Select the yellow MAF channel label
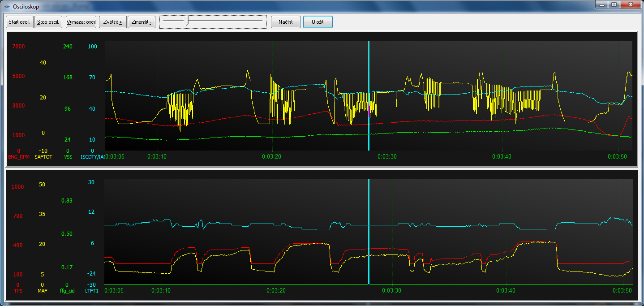 pyautogui.click(x=43, y=291)
